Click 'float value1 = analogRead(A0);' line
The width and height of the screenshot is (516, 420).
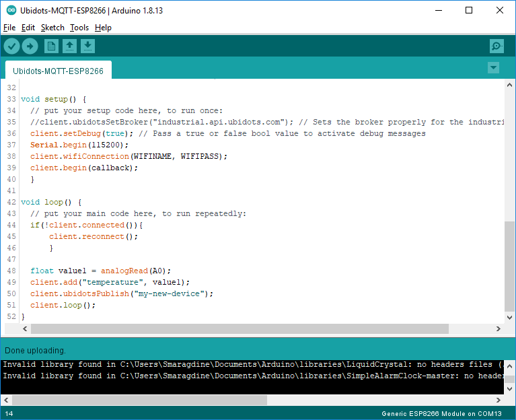pos(100,271)
